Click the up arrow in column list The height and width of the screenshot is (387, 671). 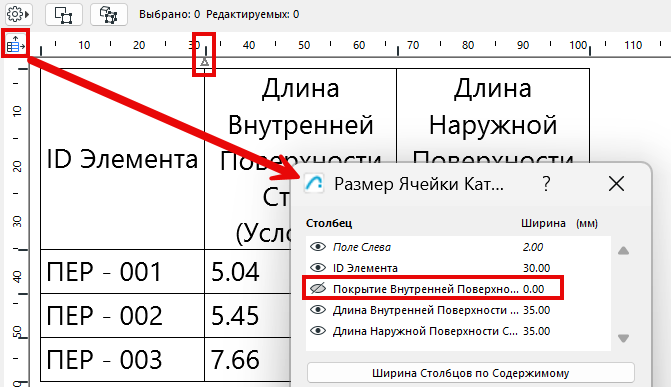coord(623,250)
